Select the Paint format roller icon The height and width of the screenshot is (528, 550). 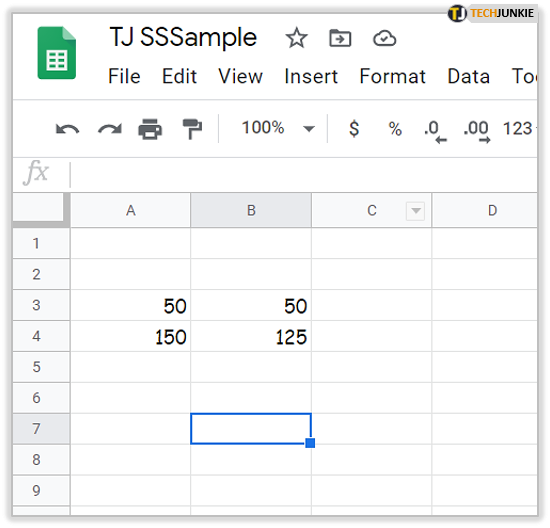coord(192,129)
